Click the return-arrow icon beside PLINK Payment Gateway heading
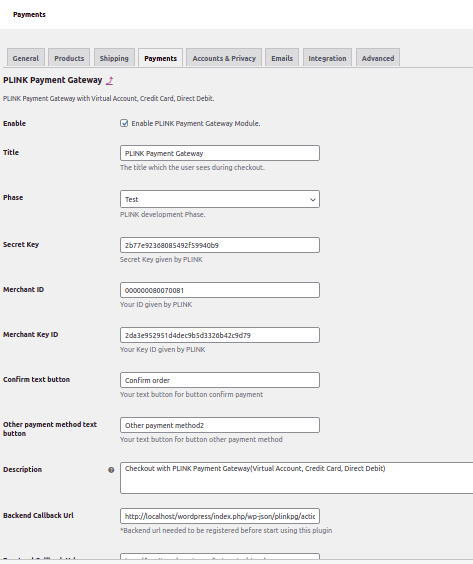Screen dimensions: 473x564 [110, 81]
